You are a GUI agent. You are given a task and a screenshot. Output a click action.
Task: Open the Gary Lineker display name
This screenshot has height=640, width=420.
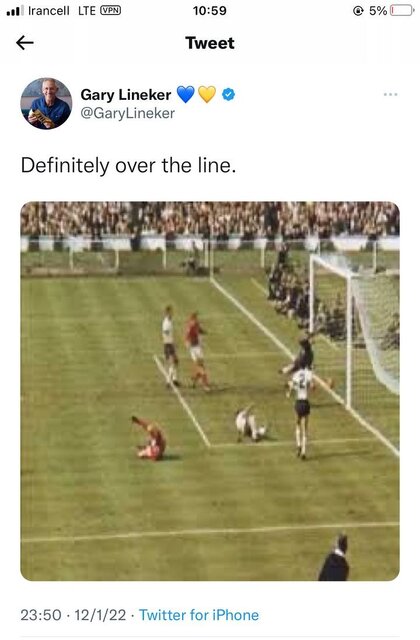(x=126, y=95)
